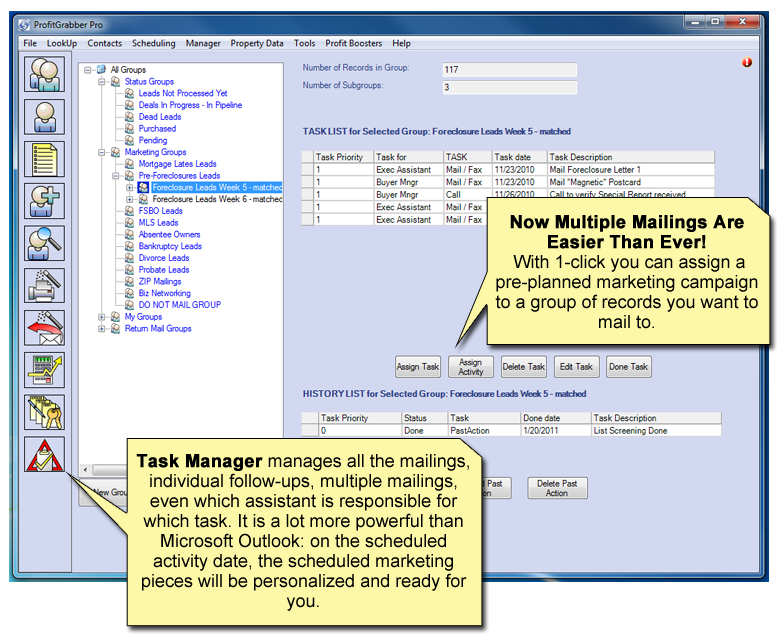
Task: Click the icon beside Dead Leads
Action: [x=129, y=117]
